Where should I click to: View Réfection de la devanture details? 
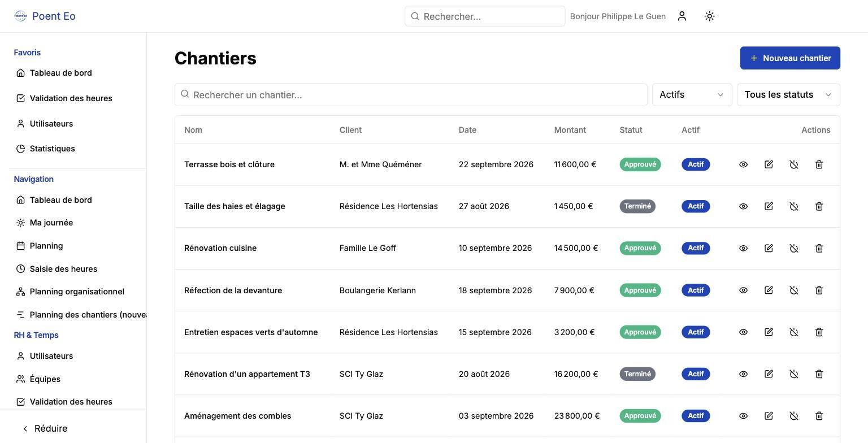743,290
